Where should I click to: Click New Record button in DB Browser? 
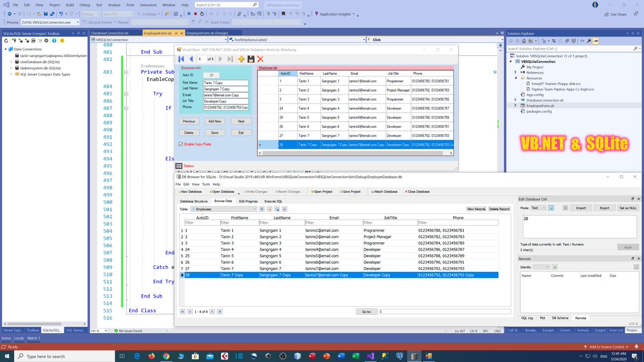[x=476, y=209]
